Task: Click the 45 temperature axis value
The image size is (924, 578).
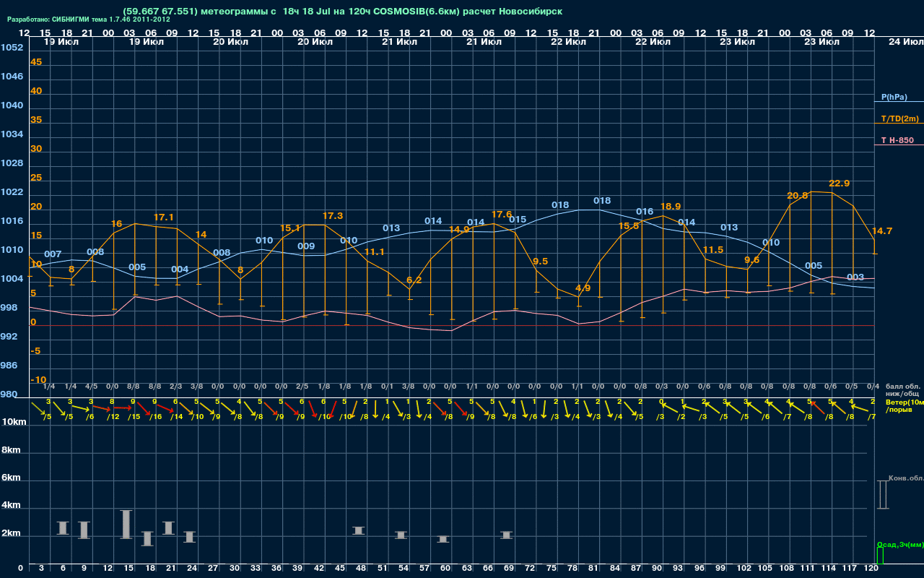Action: 36,61
